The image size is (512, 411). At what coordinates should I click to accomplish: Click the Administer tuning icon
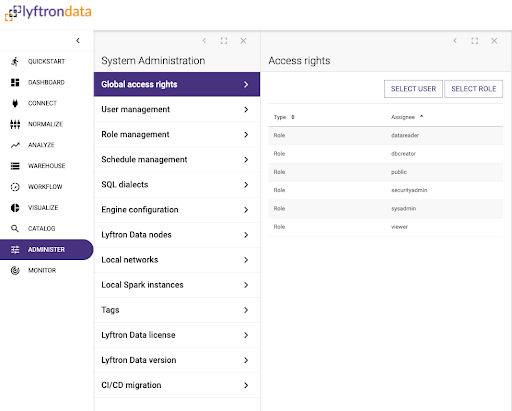15,250
